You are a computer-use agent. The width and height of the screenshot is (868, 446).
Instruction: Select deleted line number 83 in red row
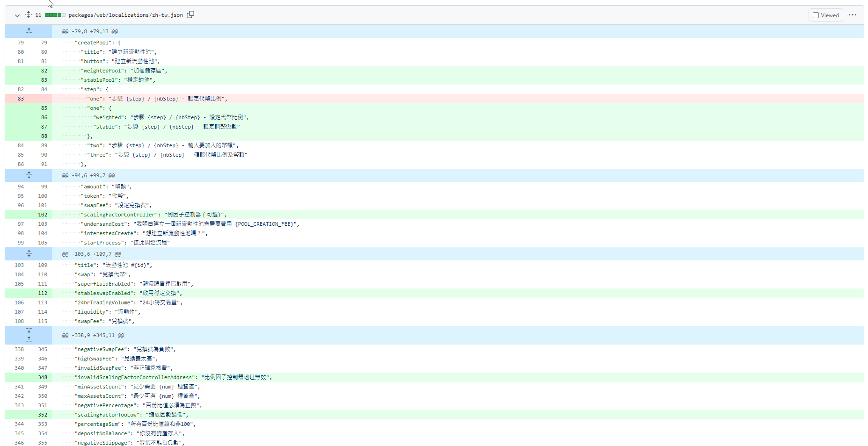pyautogui.click(x=21, y=99)
